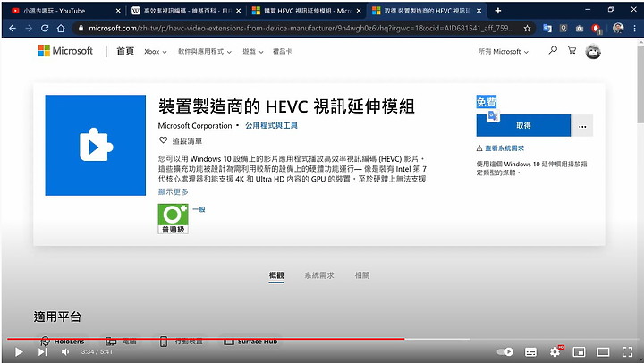The image size is (644, 363).
Task: Go to 首頁 in the site header
Action: 125,51
